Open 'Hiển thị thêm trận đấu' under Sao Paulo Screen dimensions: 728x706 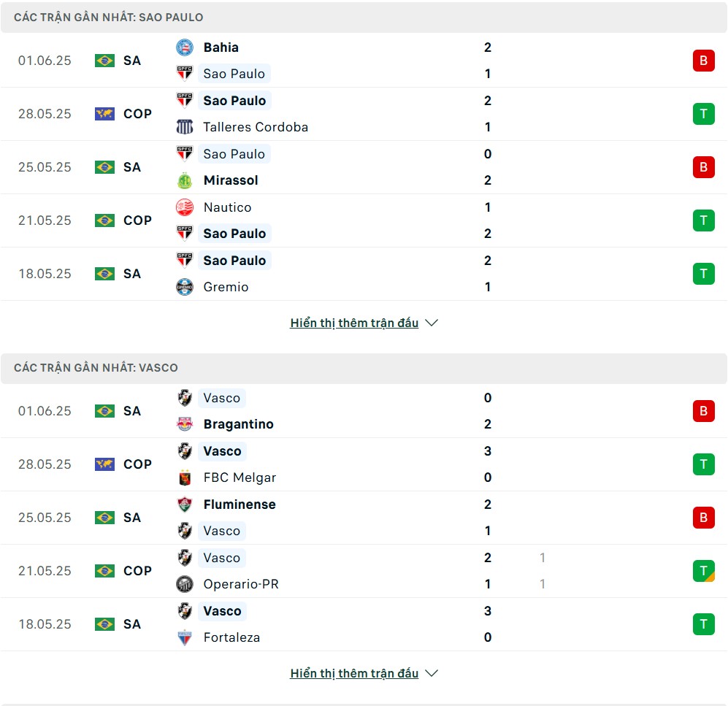tap(354, 323)
